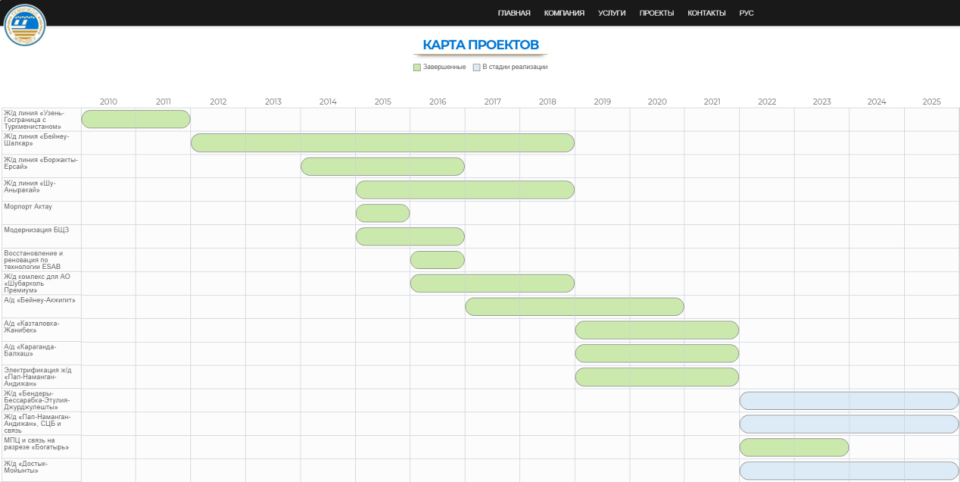The height and width of the screenshot is (482, 960).
Task: Click the Восстановление и реновация ESAB label
Action: (34, 260)
